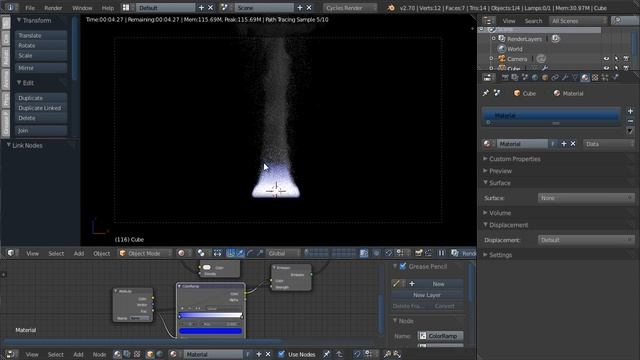Image resolution: width=640 pixels, height=360 pixels.
Task: Open the Texture properties tab
Action: [595, 78]
